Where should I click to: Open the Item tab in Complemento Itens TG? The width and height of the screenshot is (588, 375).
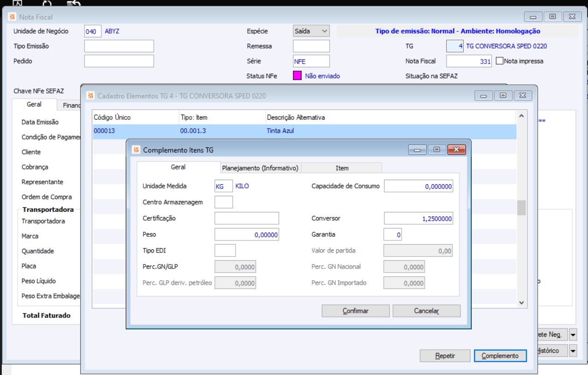coord(342,168)
